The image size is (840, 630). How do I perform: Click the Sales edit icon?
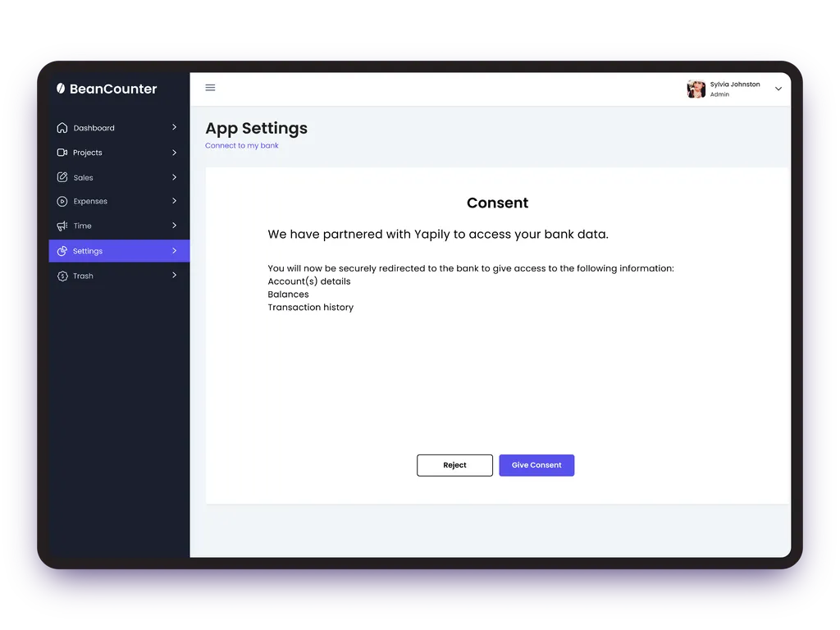[62, 177]
